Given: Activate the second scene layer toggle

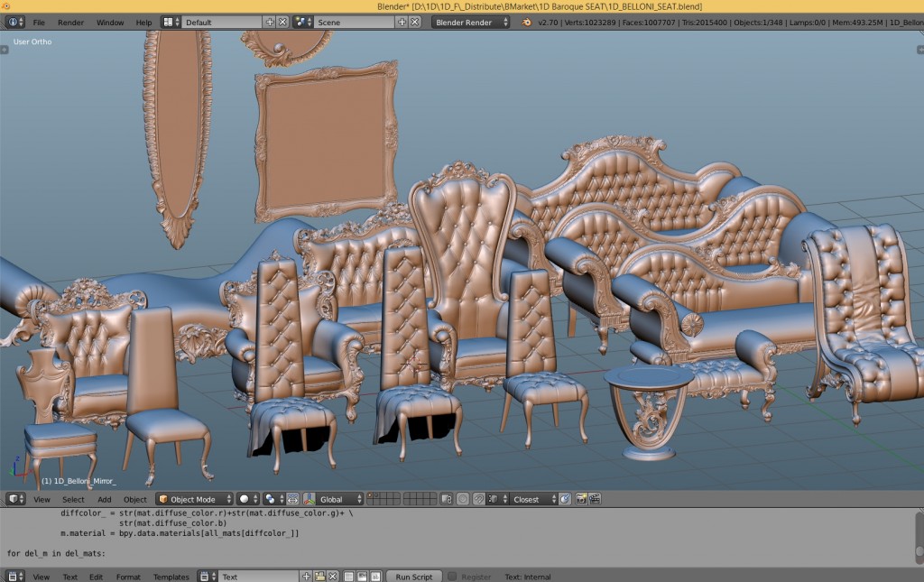Looking at the screenshot, I should click(x=377, y=495).
